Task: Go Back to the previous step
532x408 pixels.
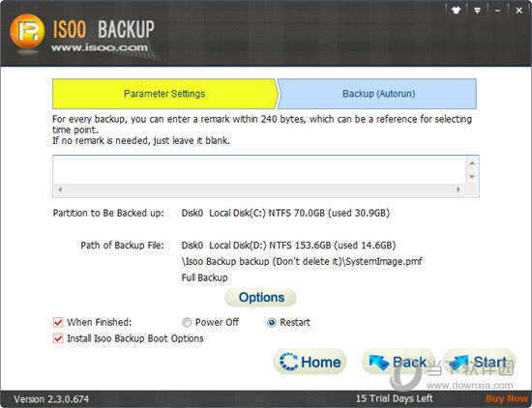Action: 398,362
